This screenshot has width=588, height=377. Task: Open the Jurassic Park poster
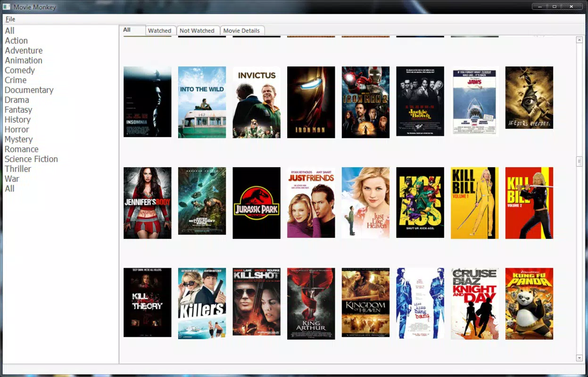pyautogui.click(x=257, y=203)
